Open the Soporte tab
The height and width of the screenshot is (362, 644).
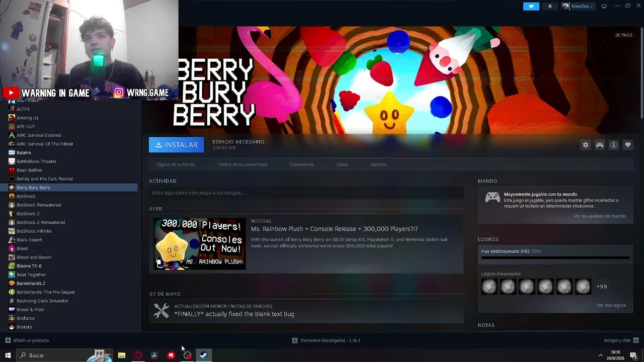(x=378, y=164)
